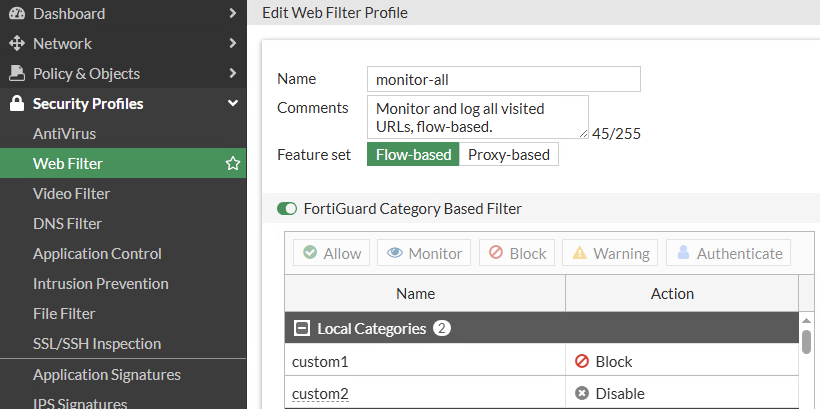Open Application Control in sidebar
The height and width of the screenshot is (409, 820).
[97, 254]
